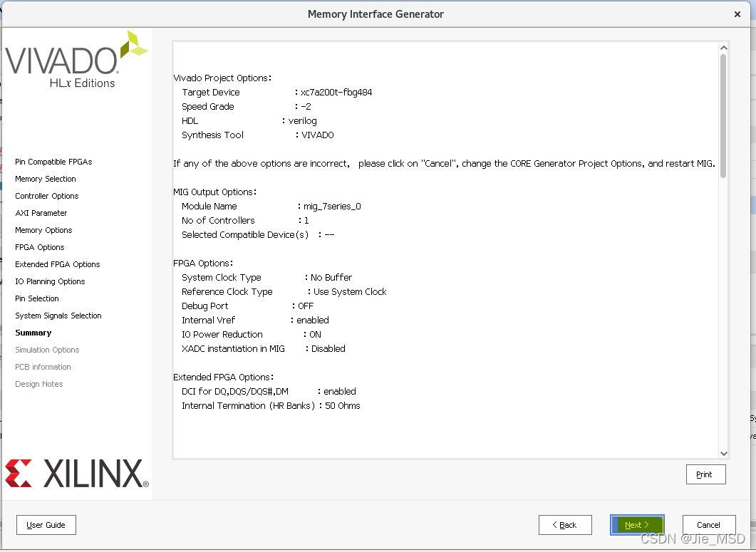Go back with the Back button

click(x=564, y=524)
